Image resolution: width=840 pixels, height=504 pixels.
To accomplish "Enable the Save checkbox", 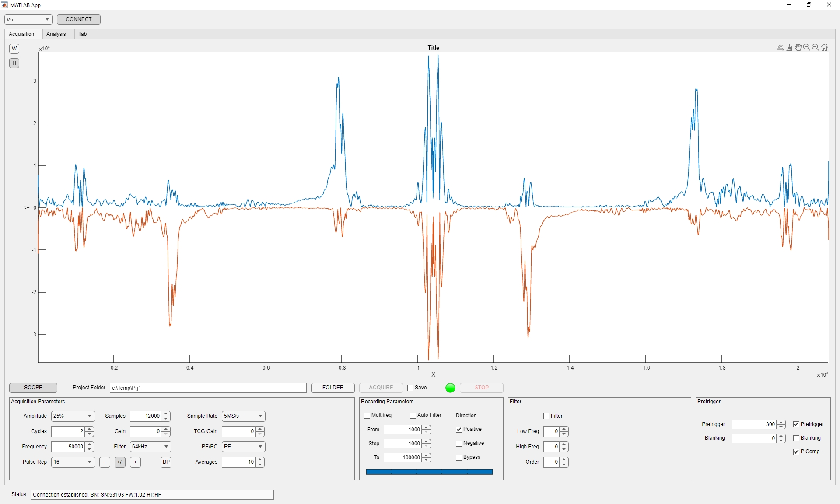I will tap(410, 388).
